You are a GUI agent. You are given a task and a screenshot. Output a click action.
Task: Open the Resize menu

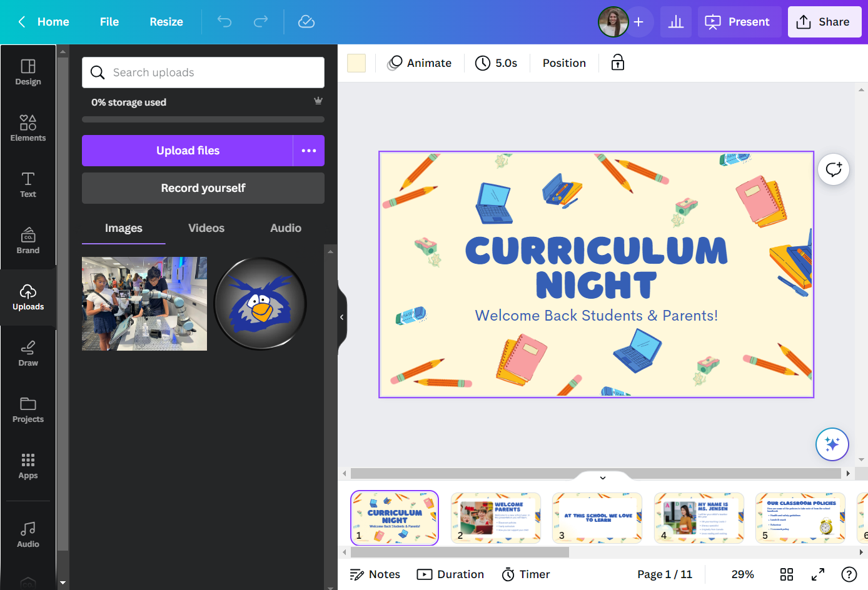tap(166, 22)
